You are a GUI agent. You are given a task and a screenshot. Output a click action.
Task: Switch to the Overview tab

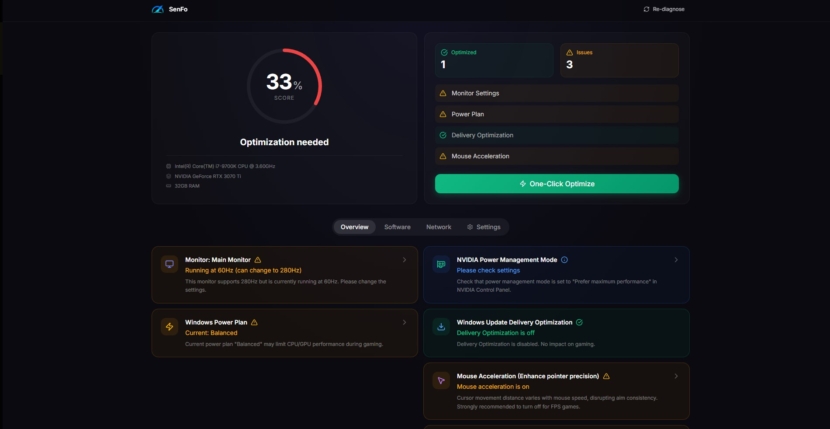pos(354,227)
